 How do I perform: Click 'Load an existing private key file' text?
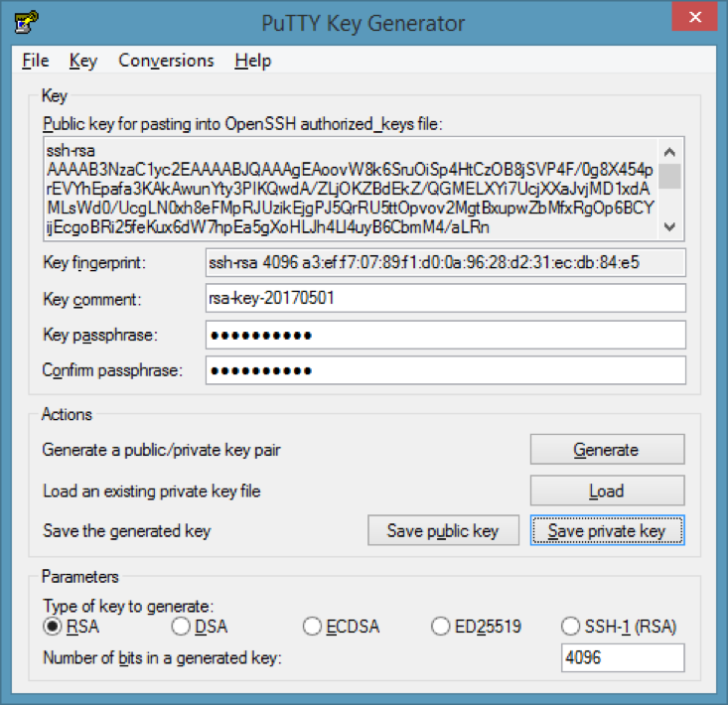pyautogui.click(x=151, y=492)
